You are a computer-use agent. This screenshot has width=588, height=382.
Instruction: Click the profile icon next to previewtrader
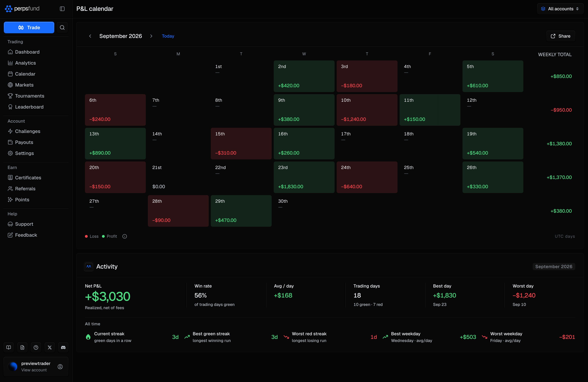pos(60,367)
